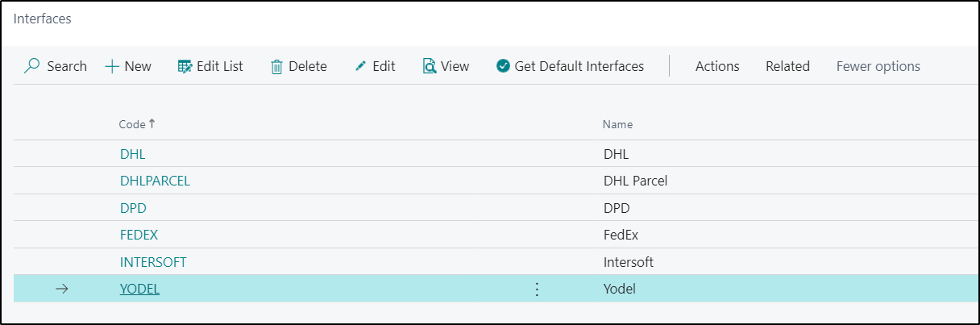
Task: Open the YODEL code link
Action: click(x=139, y=289)
